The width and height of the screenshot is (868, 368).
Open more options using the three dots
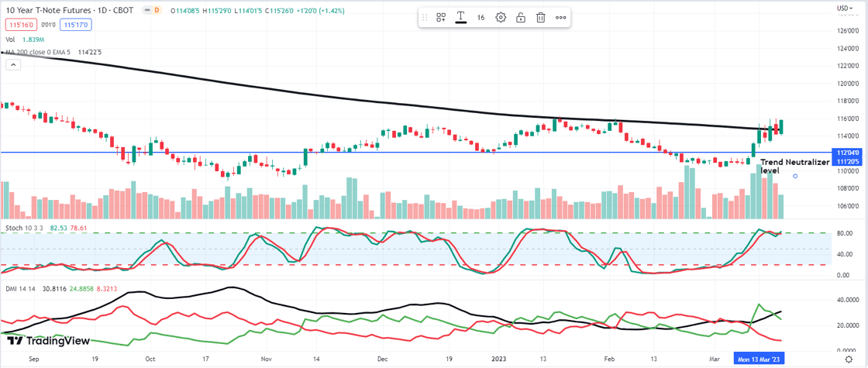click(561, 18)
